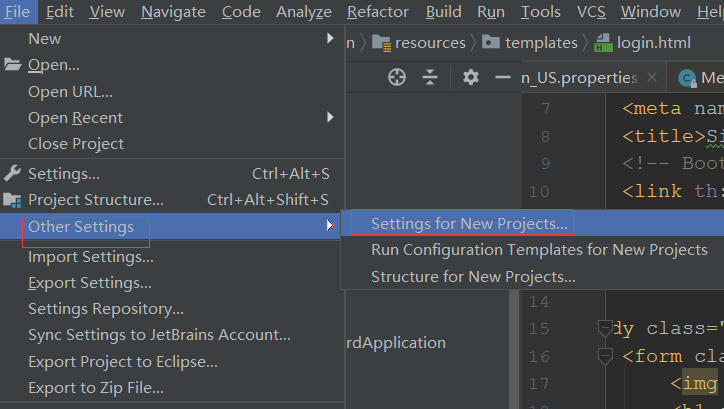Open the Code menu
The image size is (724, 409).
241,12
